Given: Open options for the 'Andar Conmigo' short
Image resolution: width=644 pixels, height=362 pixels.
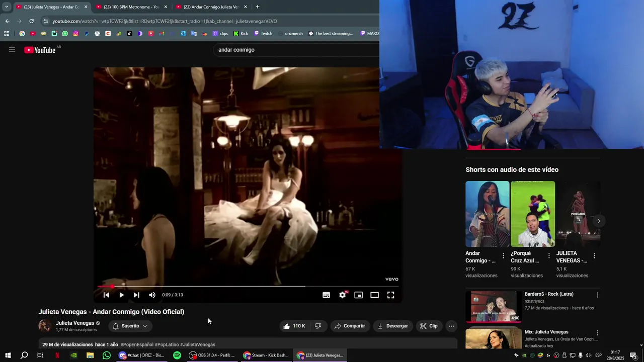Looking at the screenshot, I should coord(503,256).
